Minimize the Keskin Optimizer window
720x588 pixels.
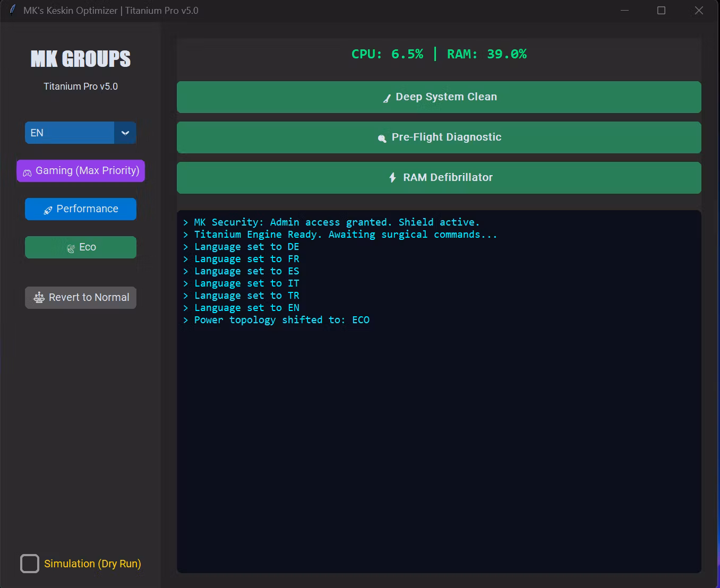[625, 11]
